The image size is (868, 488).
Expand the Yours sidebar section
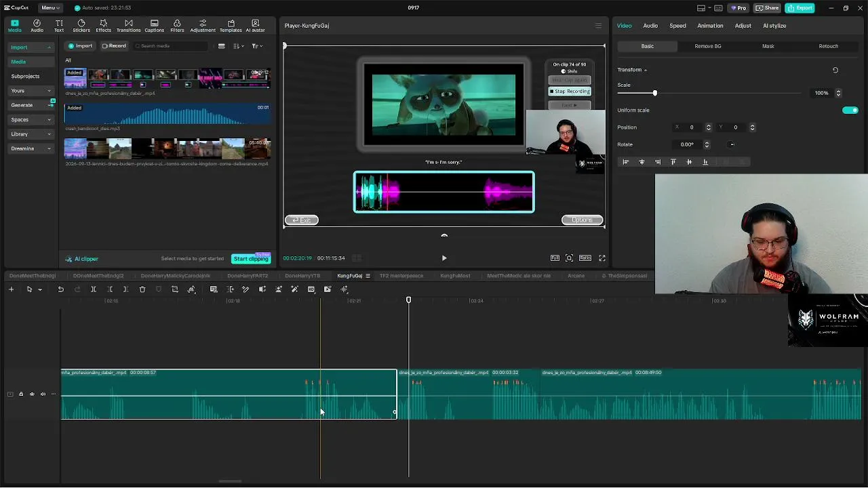[31, 91]
